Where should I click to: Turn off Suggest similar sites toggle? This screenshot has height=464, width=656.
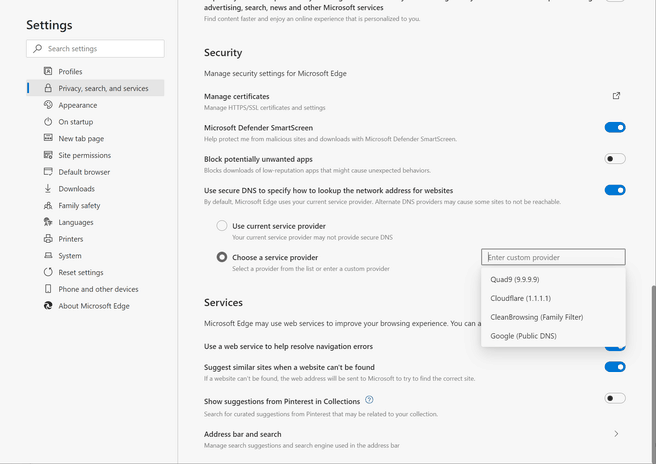pos(615,367)
